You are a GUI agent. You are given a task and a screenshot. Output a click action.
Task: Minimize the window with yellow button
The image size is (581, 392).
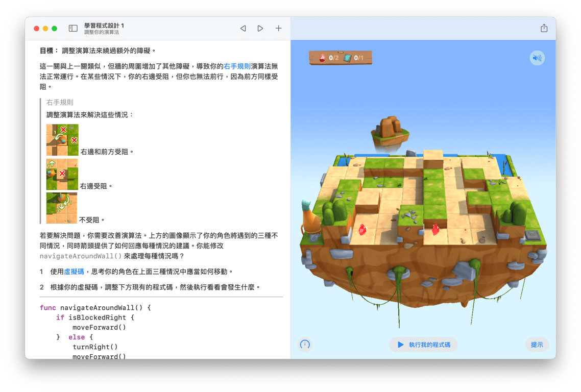(x=45, y=29)
